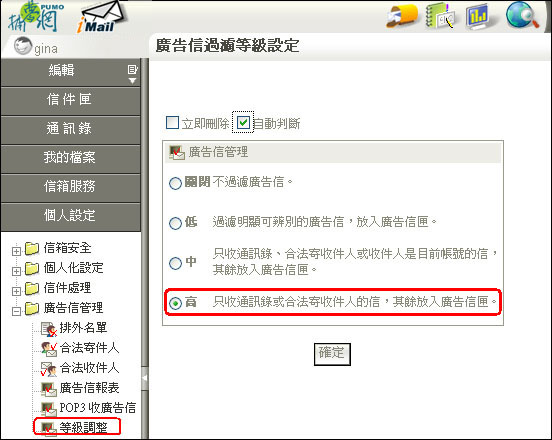Click the 合法寄件人 icon

[x=49, y=349]
